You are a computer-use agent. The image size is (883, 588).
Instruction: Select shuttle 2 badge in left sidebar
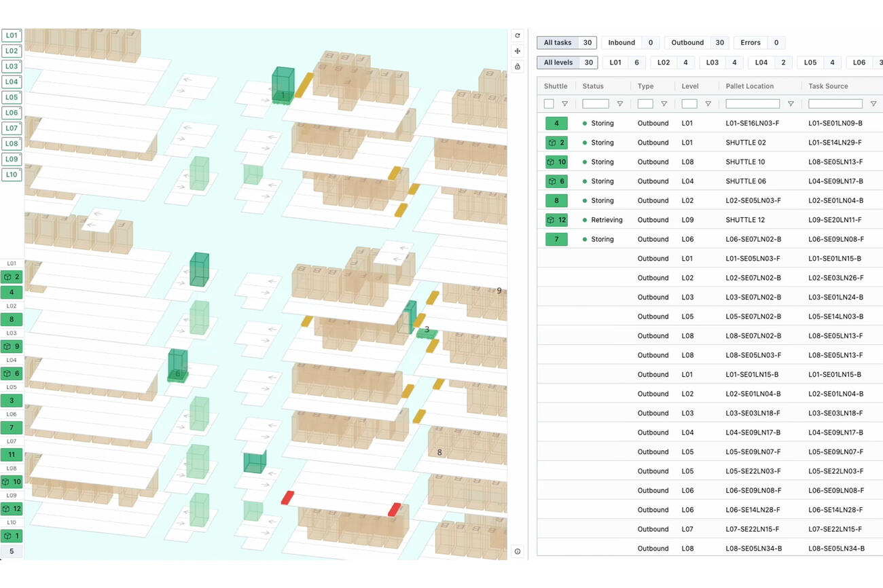(12, 277)
